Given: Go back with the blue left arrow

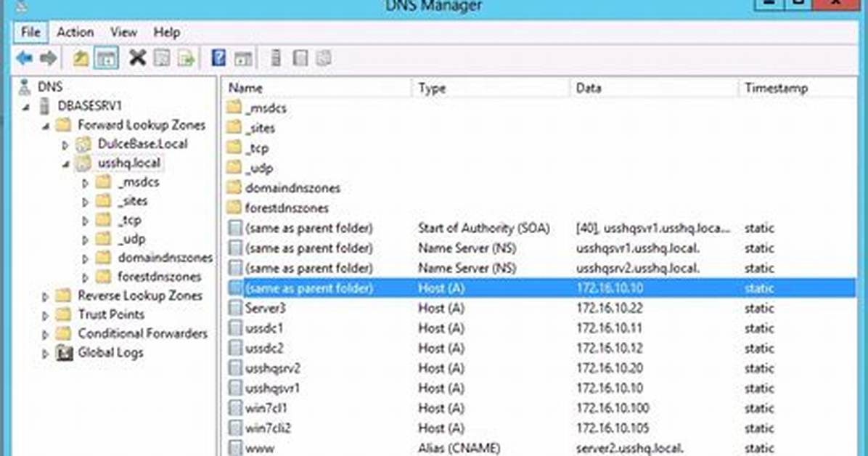Looking at the screenshot, I should point(24,57).
